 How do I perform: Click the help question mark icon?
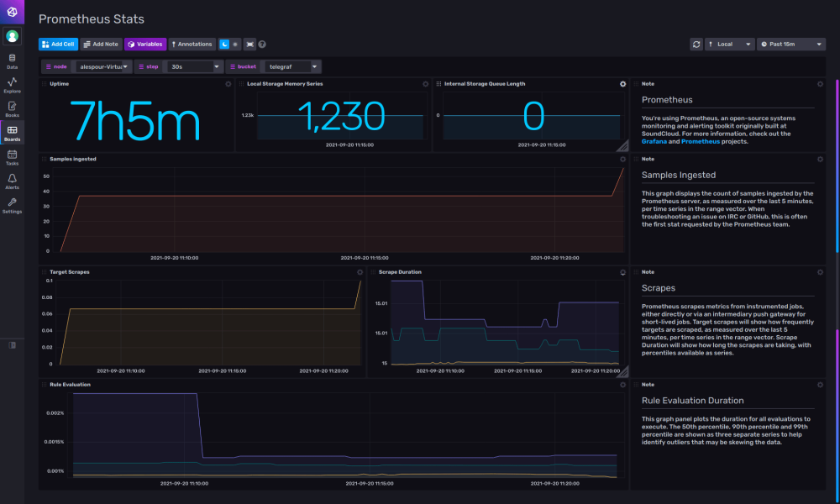click(x=262, y=44)
